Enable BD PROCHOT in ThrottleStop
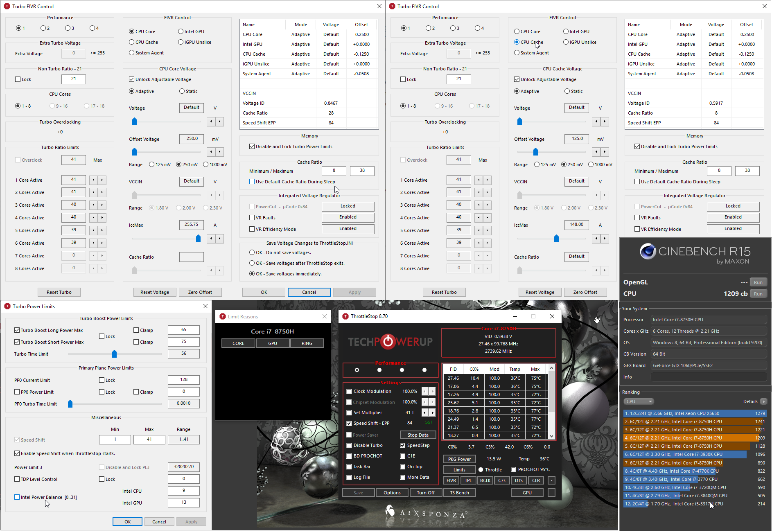Screen dimensions: 772x532 (349, 456)
